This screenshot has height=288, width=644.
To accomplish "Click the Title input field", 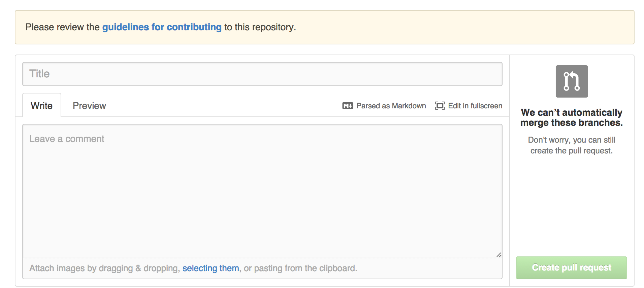I will pos(262,74).
